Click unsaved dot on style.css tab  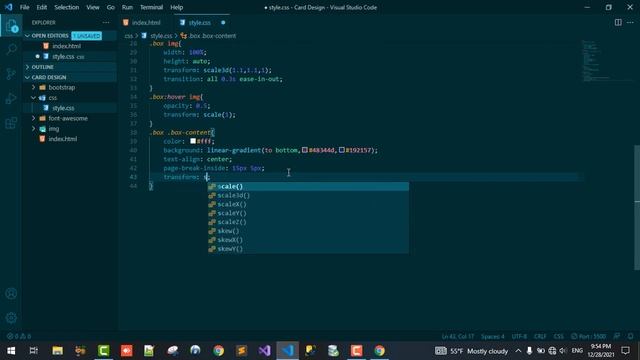pyautogui.click(x=223, y=22)
